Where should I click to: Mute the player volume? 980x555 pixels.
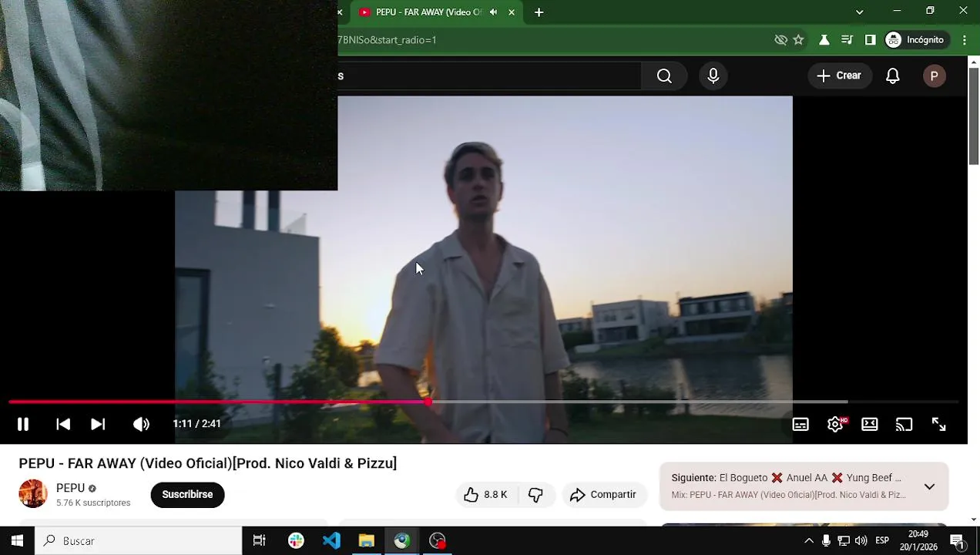141,424
